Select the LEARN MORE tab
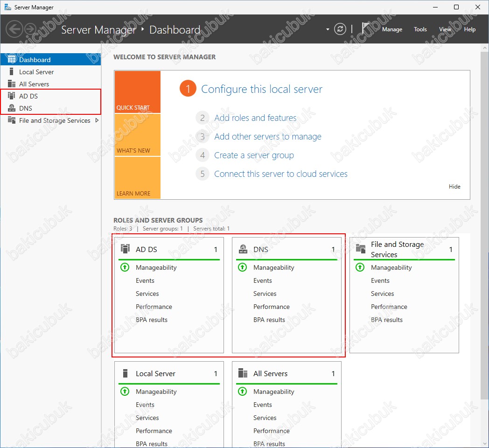Image resolution: width=489 pixels, height=448 pixels. (x=138, y=177)
